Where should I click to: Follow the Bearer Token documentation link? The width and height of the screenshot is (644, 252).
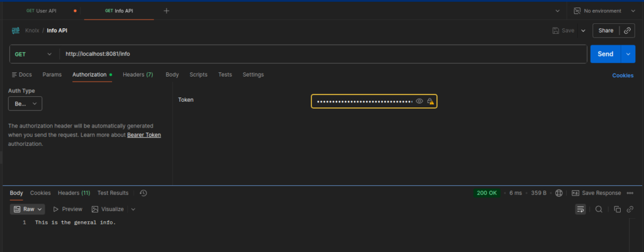pyautogui.click(x=144, y=134)
